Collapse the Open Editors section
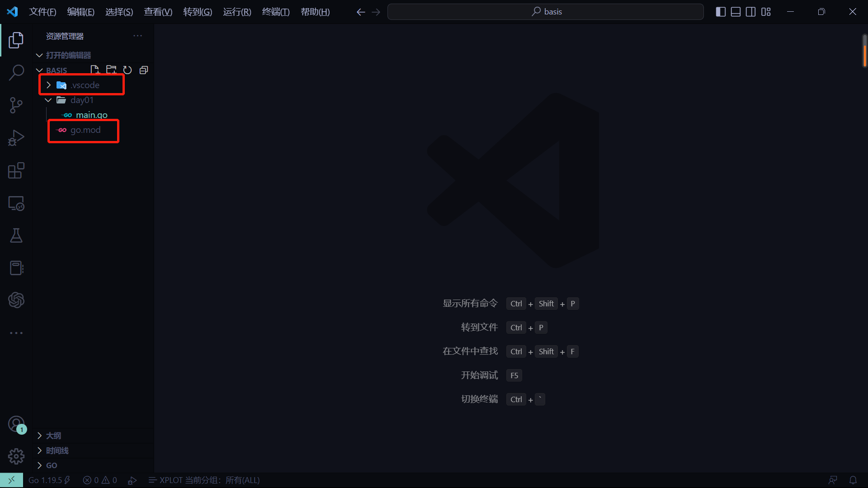868x488 pixels. (x=94, y=55)
